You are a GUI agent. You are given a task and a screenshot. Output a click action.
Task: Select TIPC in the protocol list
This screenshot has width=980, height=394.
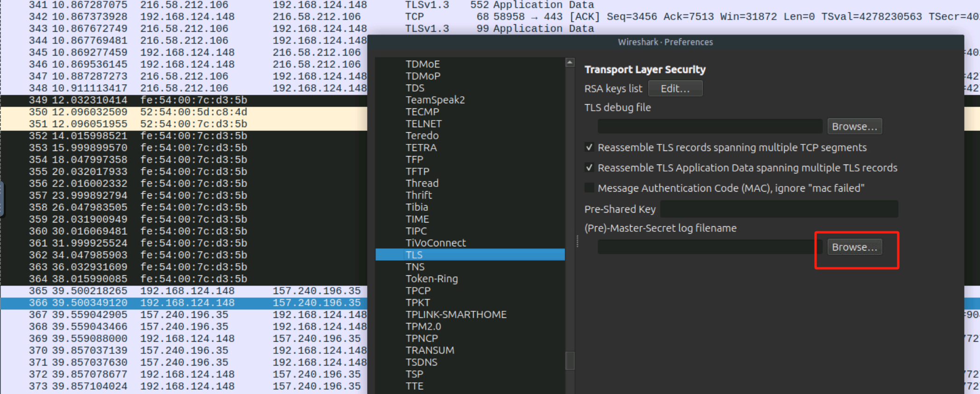coord(470,231)
